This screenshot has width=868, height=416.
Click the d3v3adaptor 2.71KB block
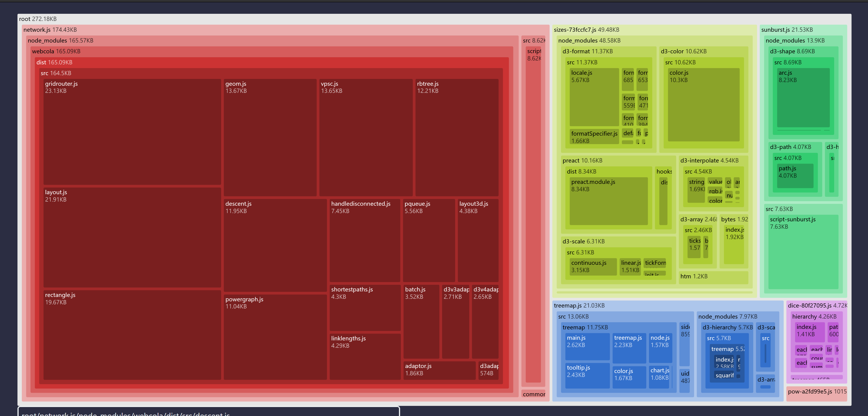point(455,322)
